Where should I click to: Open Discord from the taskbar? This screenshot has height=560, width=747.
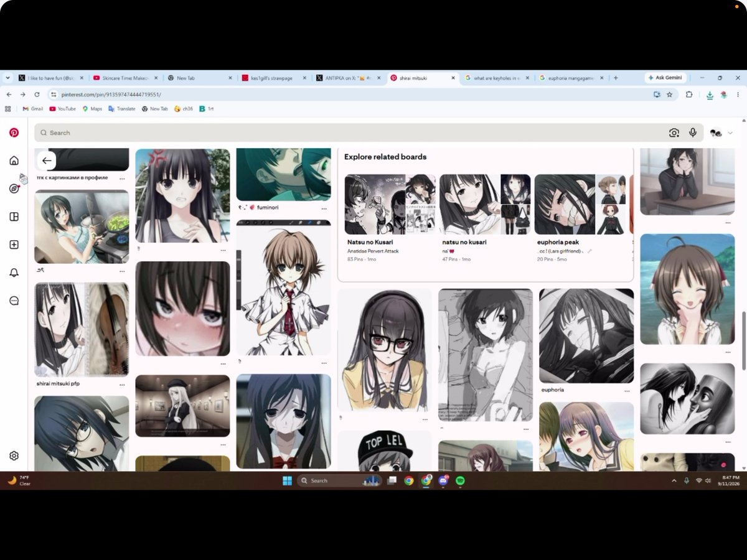click(443, 480)
